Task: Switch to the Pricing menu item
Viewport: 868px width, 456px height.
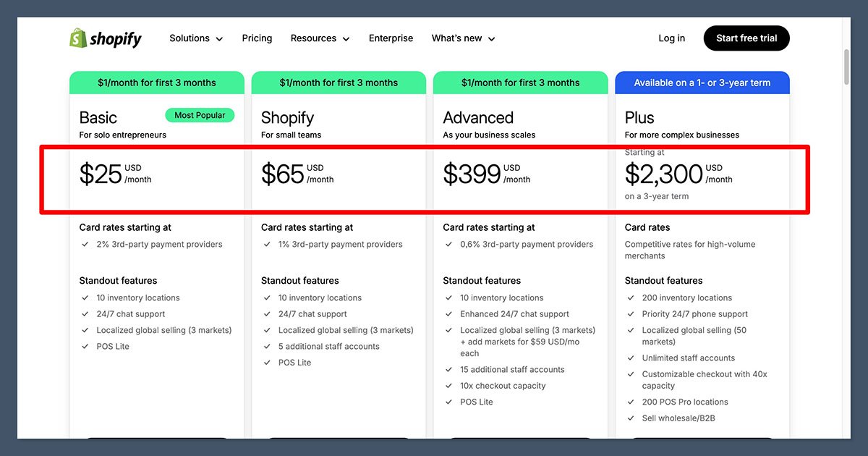Action: coord(257,38)
